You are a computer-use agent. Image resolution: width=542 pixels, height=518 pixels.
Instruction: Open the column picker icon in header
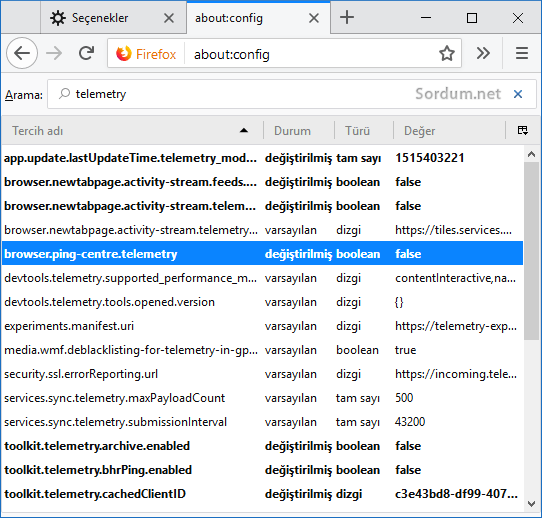tap(523, 131)
